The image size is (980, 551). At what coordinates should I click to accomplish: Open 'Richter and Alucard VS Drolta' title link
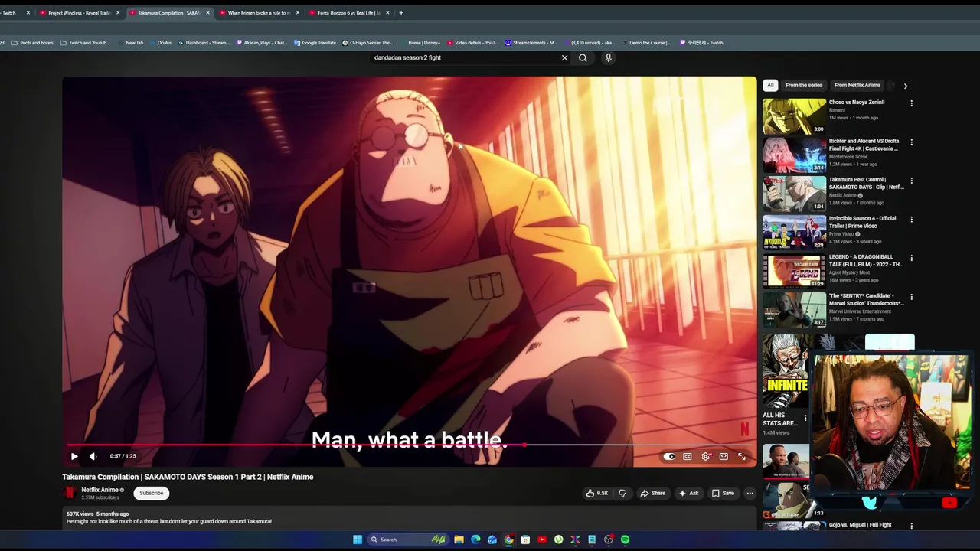pos(864,145)
